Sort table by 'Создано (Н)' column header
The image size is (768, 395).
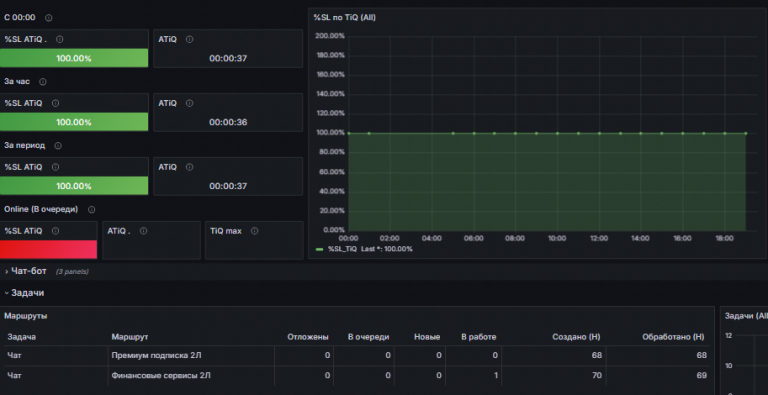pos(576,337)
